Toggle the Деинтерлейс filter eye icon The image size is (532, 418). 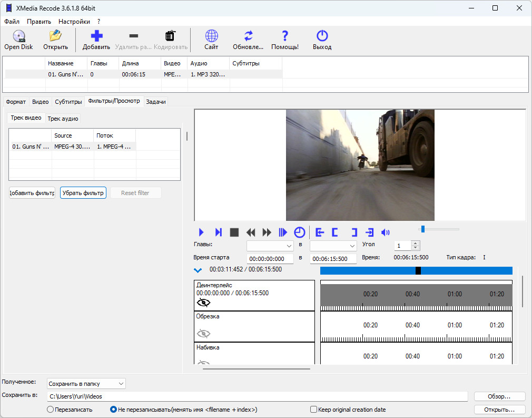point(203,303)
